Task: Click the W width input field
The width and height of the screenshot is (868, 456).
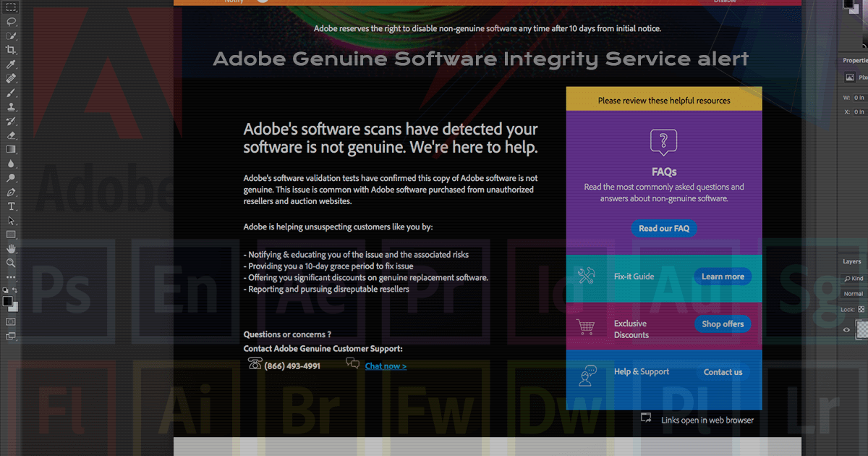Action: click(x=859, y=97)
